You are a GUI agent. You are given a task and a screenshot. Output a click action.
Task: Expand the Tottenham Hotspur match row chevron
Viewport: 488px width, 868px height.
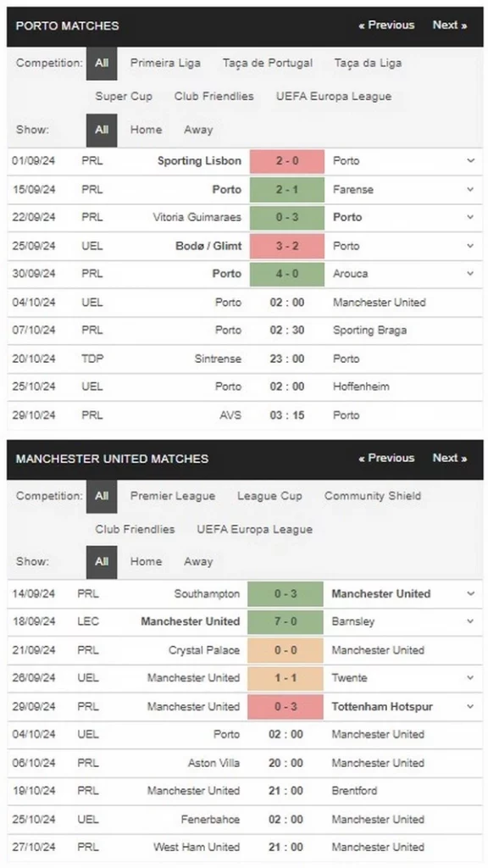(x=471, y=706)
